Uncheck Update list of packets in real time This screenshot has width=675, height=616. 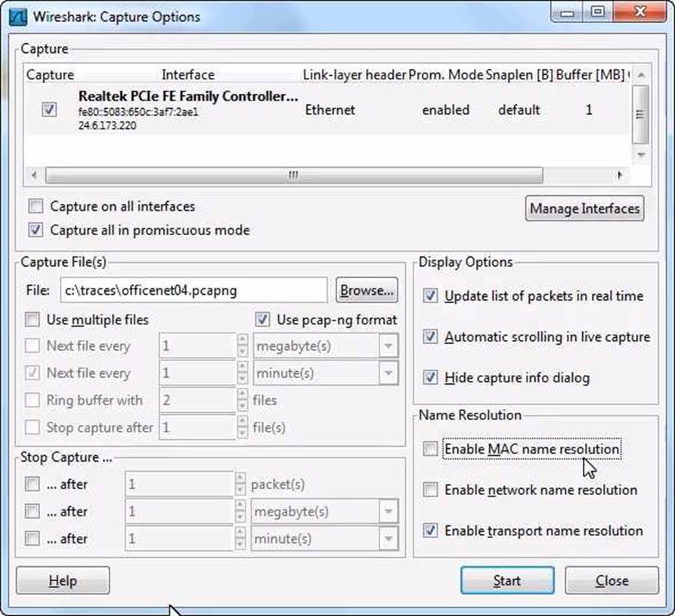430,296
